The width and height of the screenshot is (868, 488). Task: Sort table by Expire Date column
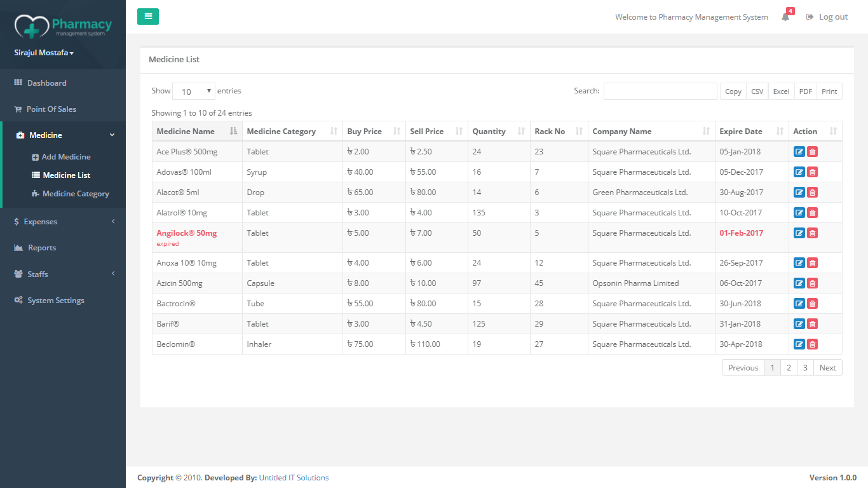(x=752, y=132)
